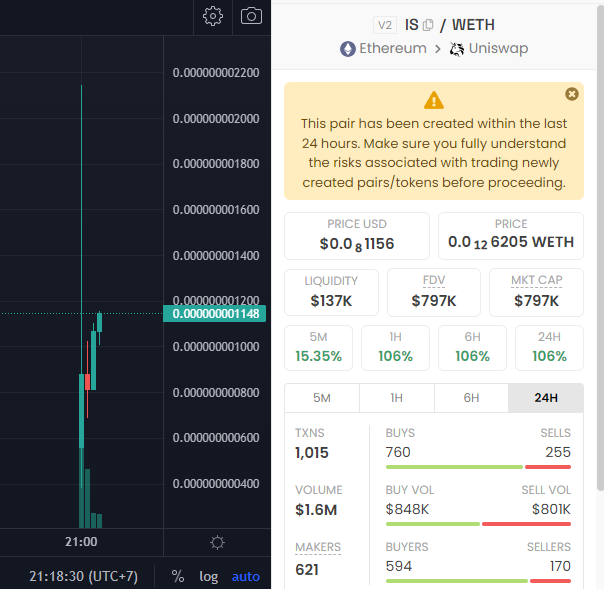Click the Ethereum chain logo icon

pos(347,49)
